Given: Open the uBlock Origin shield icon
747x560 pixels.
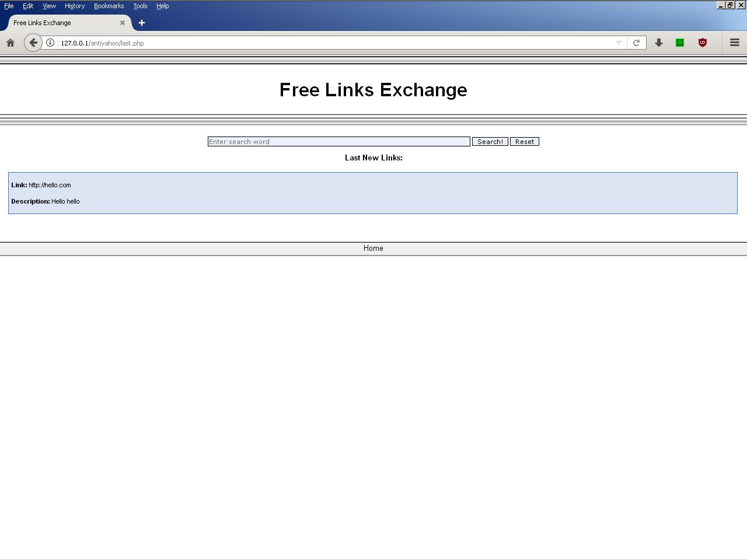Looking at the screenshot, I should (703, 43).
